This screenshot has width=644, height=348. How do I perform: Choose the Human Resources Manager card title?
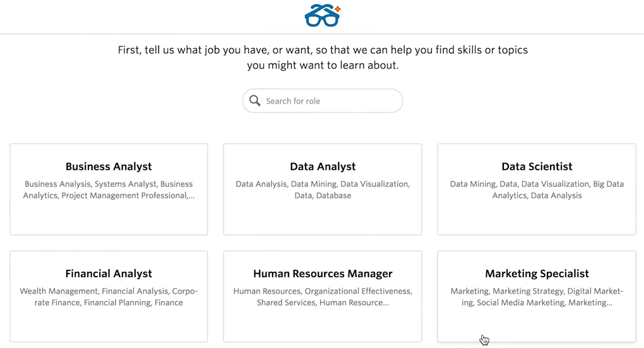323,274
